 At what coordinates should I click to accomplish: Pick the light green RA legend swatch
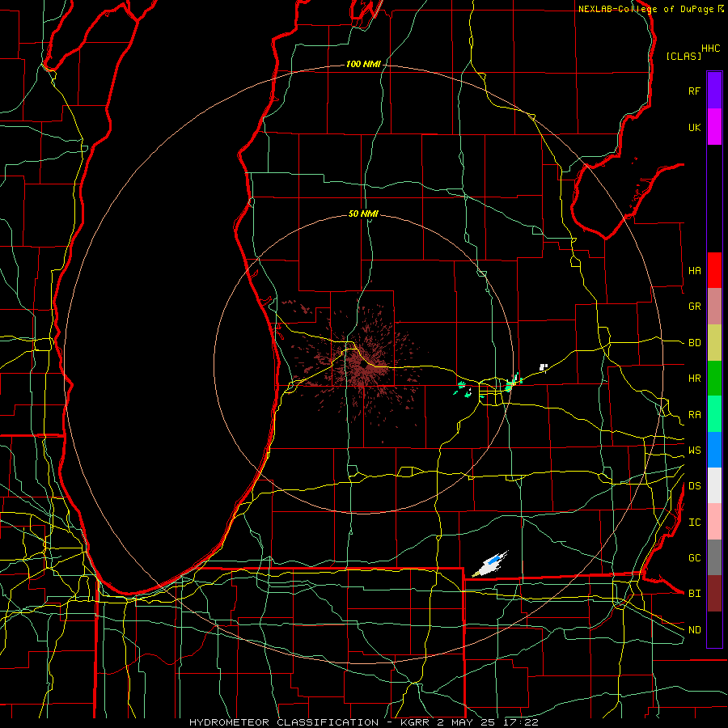714,414
